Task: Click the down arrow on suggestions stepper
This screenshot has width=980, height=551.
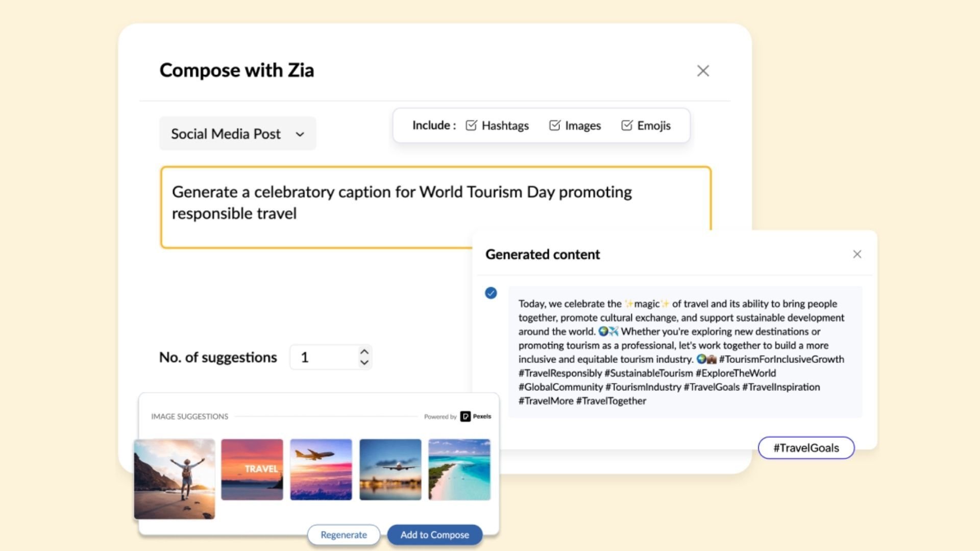Action: tap(364, 363)
